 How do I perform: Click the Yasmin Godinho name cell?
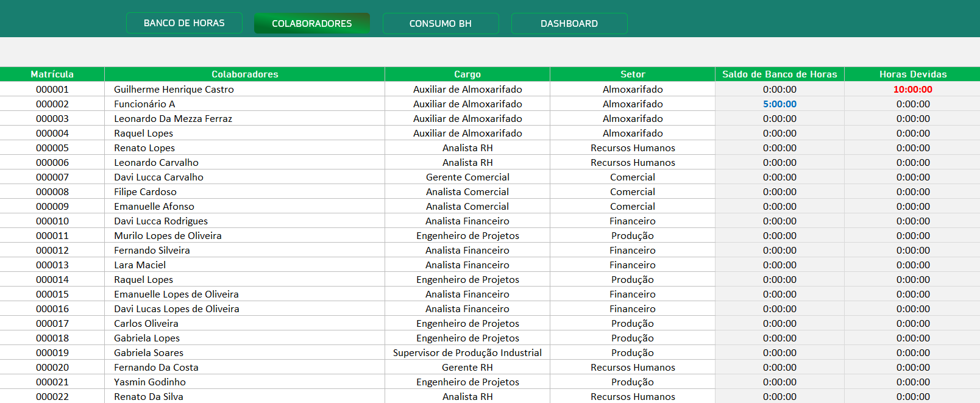click(x=150, y=382)
